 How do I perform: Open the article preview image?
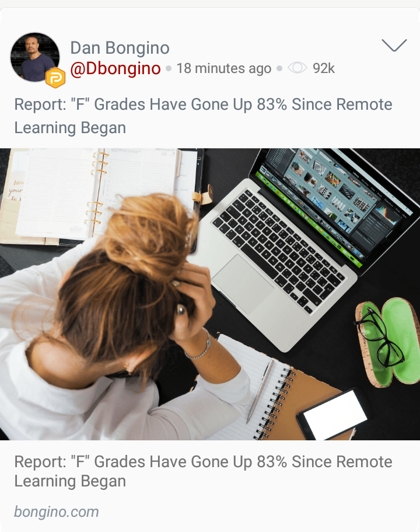pyautogui.click(x=210, y=294)
